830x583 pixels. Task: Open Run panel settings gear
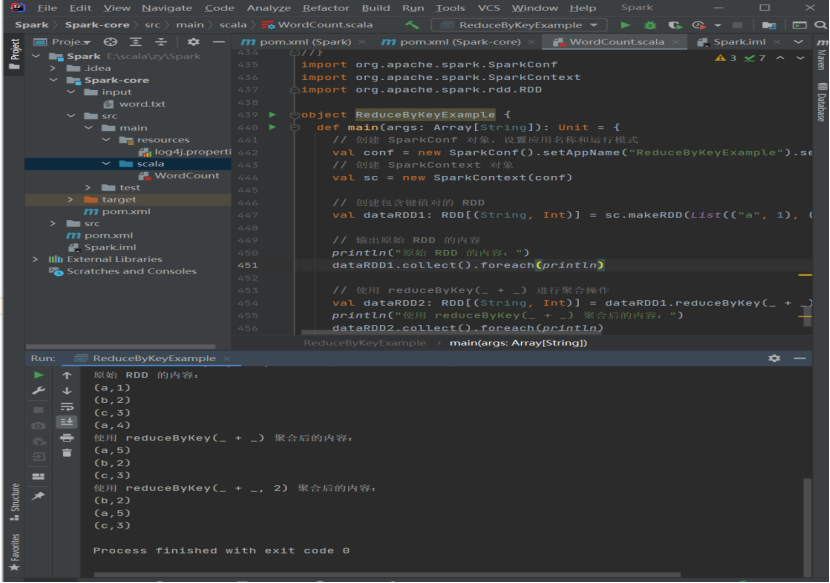coord(774,358)
